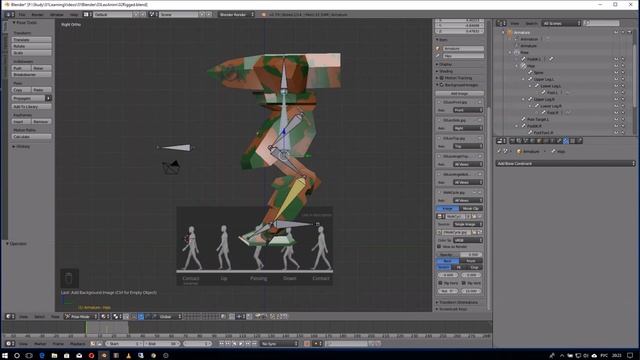Collapse the Background Images panel
Image resolution: width=640 pixels, height=360 pixels.
tap(437, 84)
